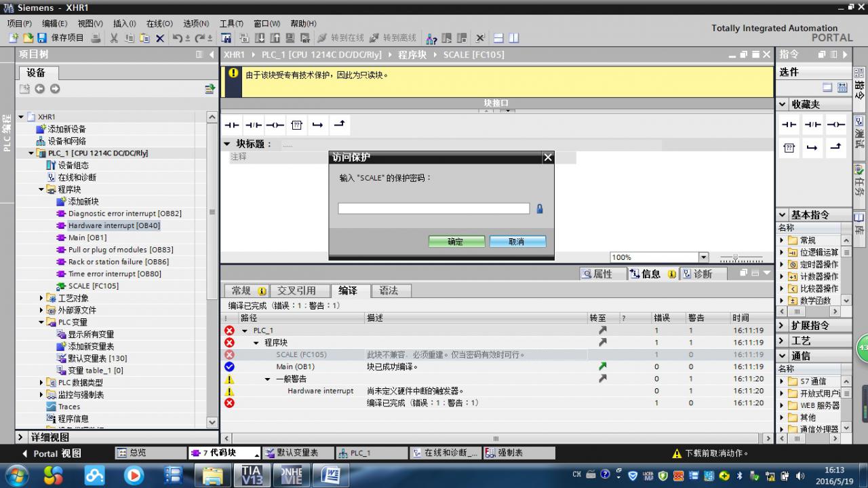Click the delete X toolbar icon
The height and width of the screenshot is (488, 868).
click(160, 39)
